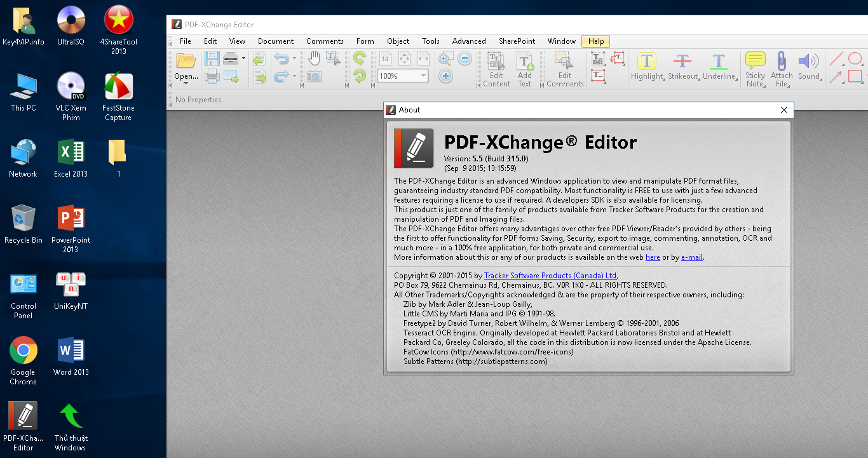
Task: Click the Edit Content tool
Action: (x=496, y=70)
